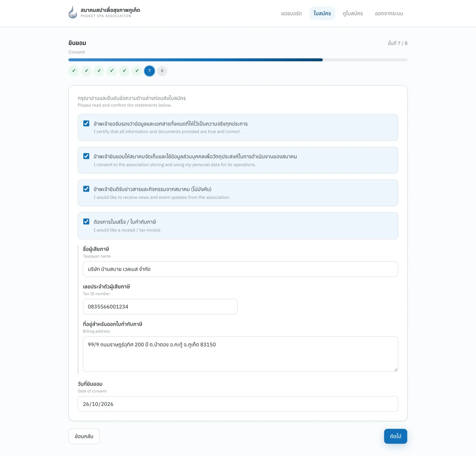Click the 'I would like a receipt / tax invoice' text

pos(127,230)
